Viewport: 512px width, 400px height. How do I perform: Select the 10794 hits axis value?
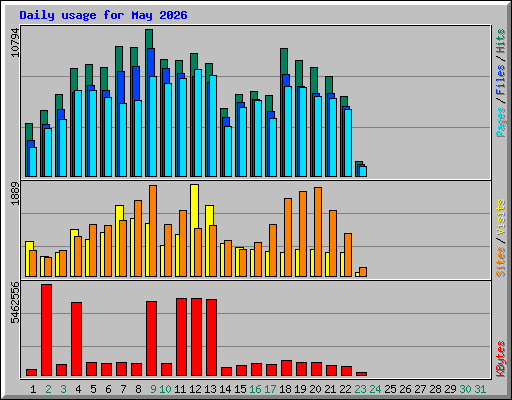[x=15, y=42]
